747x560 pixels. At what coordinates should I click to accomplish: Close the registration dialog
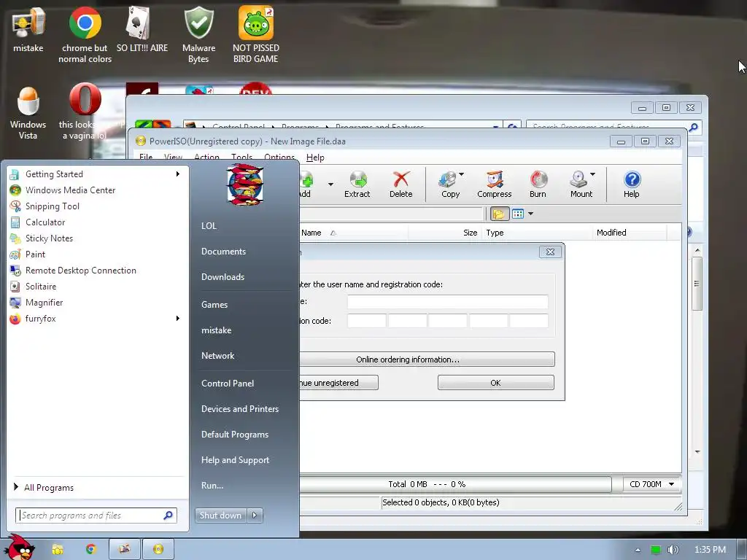click(x=550, y=252)
